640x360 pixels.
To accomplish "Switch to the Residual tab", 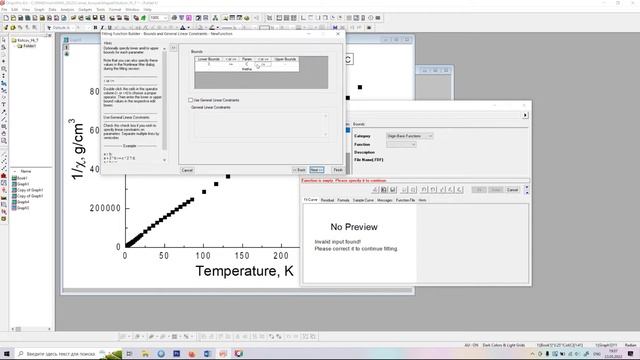I will tap(327, 200).
